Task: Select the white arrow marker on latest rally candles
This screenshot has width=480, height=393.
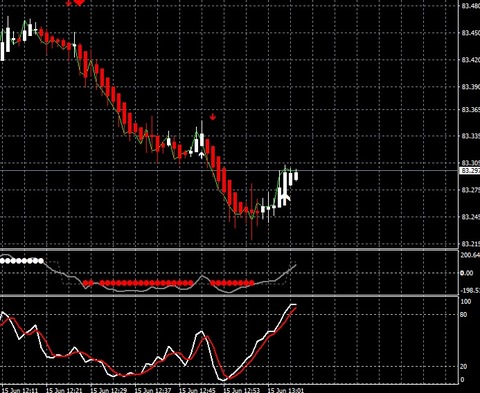Action: (285, 197)
